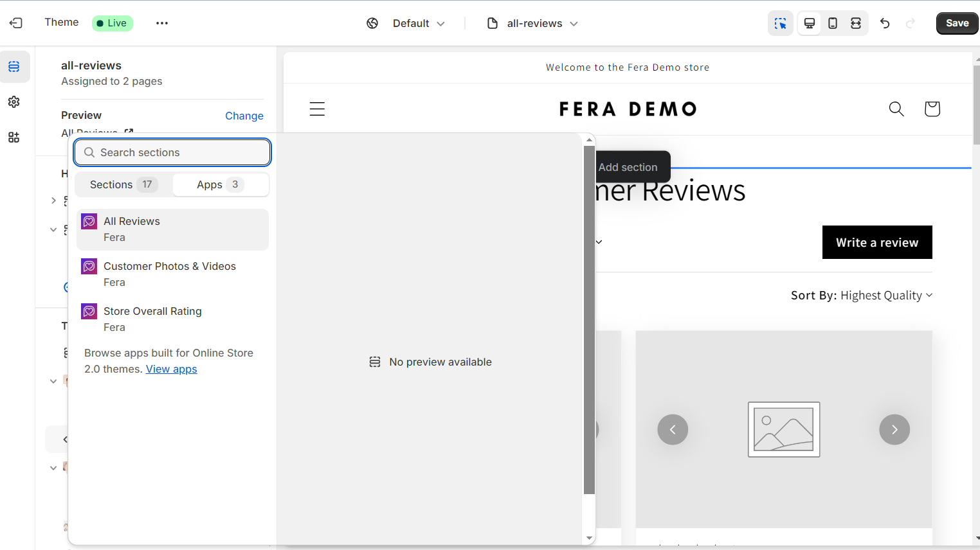Click the Live theme badge

[113, 23]
